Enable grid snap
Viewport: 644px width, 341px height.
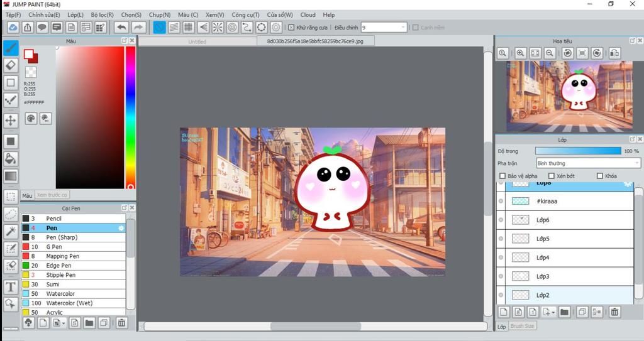pyautogui.click(x=189, y=28)
